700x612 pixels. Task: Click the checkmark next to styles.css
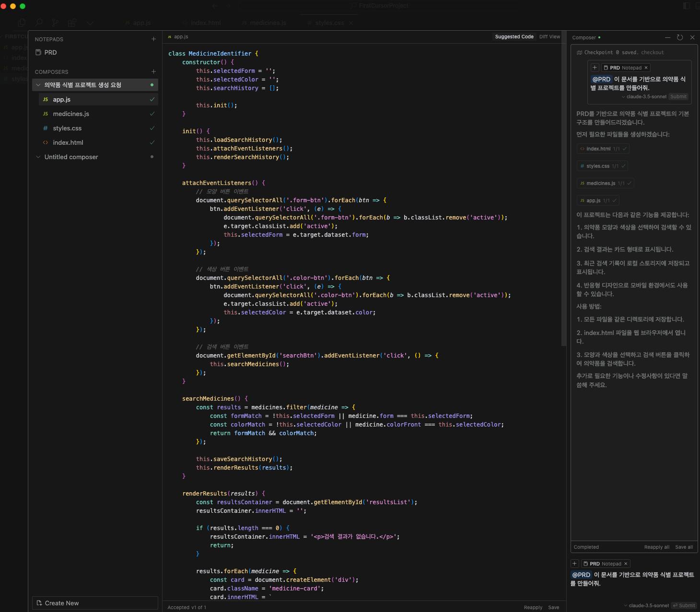coord(152,128)
